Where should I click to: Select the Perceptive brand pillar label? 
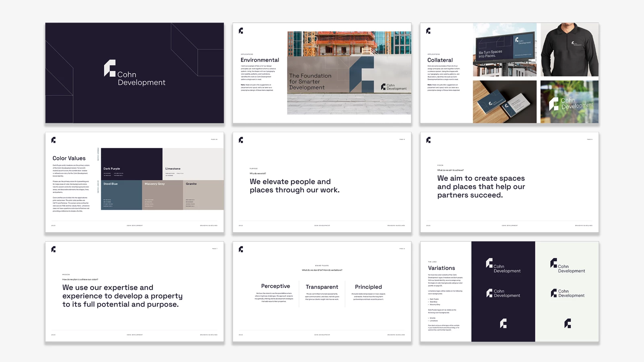pyautogui.click(x=275, y=286)
